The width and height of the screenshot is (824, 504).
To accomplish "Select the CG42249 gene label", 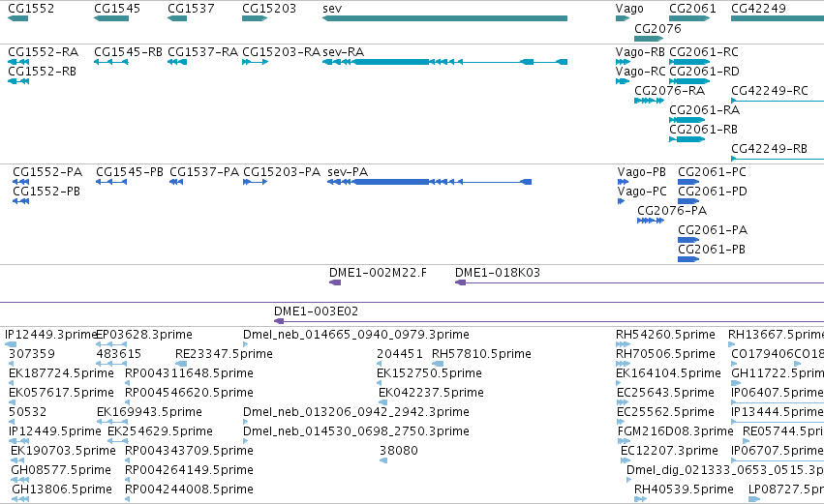I will [x=758, y=9].
